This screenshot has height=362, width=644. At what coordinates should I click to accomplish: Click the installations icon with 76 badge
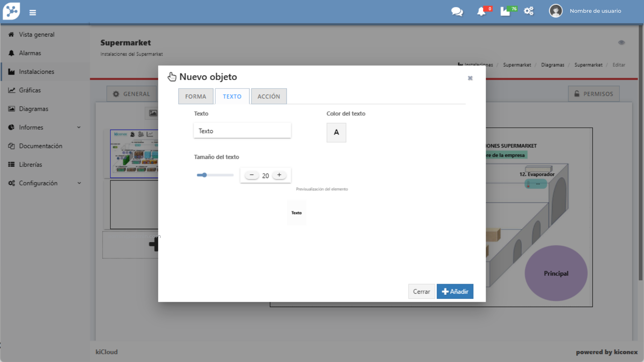(505, 12)
